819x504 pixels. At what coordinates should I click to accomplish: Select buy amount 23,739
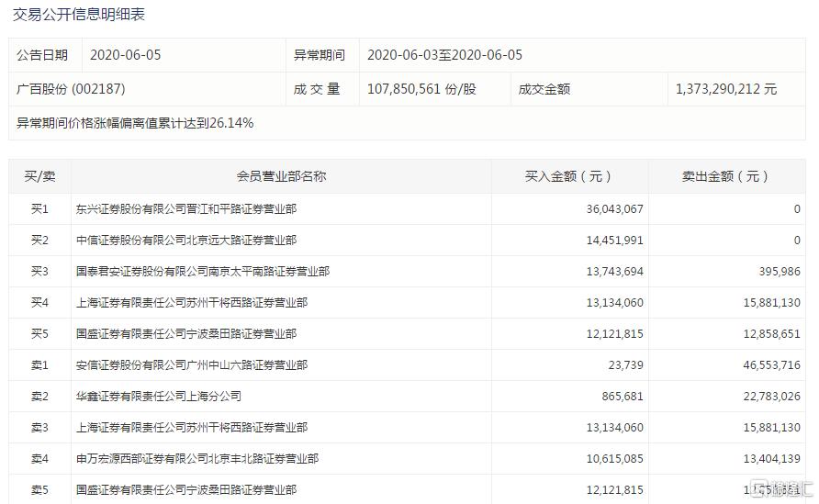click(x=626, y=365)
